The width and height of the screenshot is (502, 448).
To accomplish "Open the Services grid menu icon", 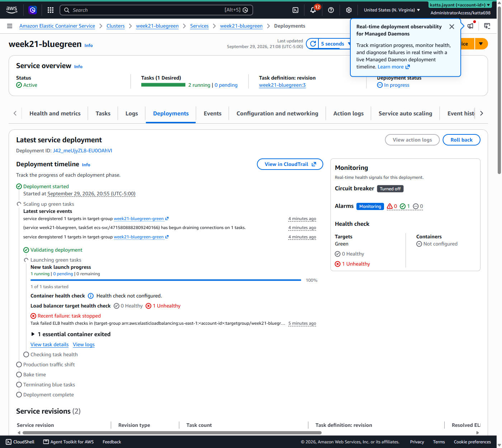I will tap(51, 10).
